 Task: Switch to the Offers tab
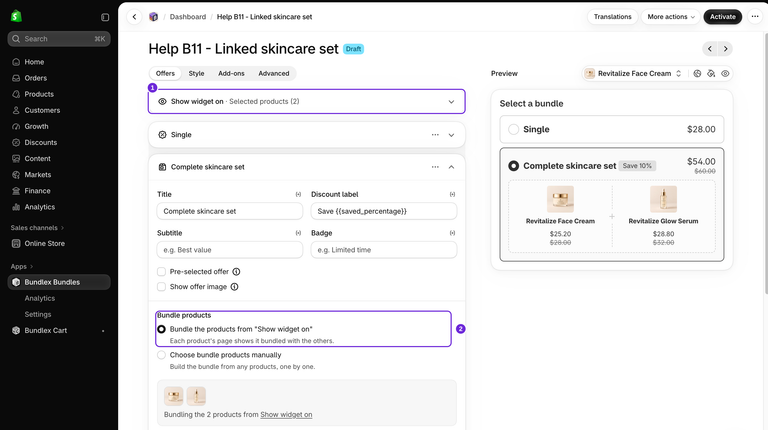pos(165,73)
